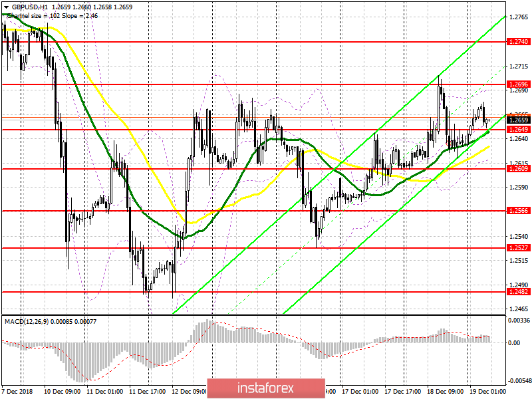Click the '19 Dec 01:00' time axis label
Image resolution: width=532 pixels, height=399 pixels.
click(488, 391)
